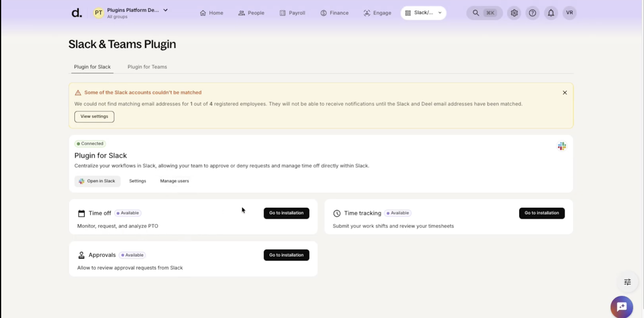Expand the Slack apps dropdown in navbar
The width and height of the screenshot is (644, 318).
pos(423,13)
